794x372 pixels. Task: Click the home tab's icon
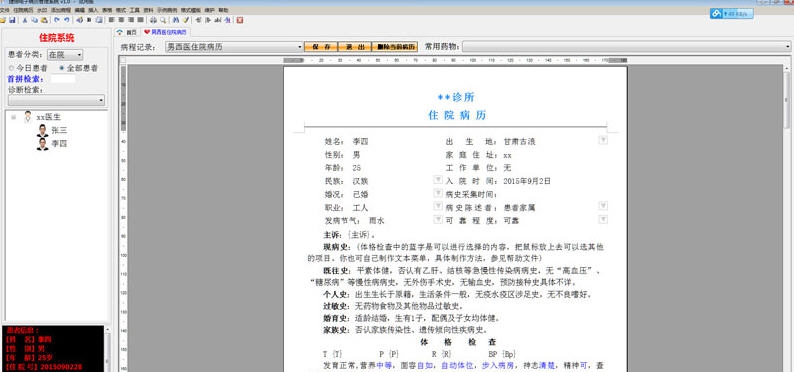[x=120, y=32]
